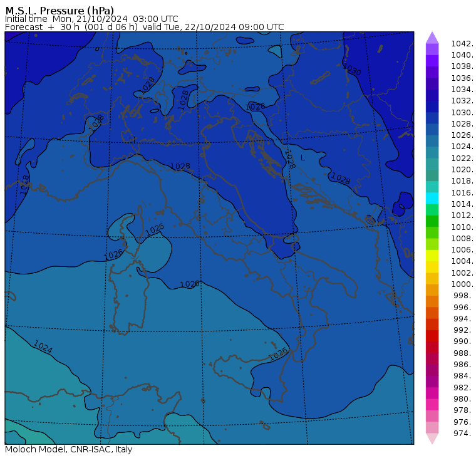Click the "Moloch Model, CNR-ISAC, Italy" footer text
Screen dimensions: 476x458
tap(69, 449)
